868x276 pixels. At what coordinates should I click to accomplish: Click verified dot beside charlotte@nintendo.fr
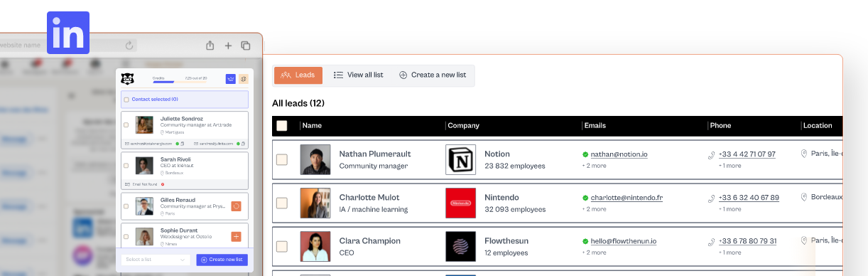pos(585,198)
